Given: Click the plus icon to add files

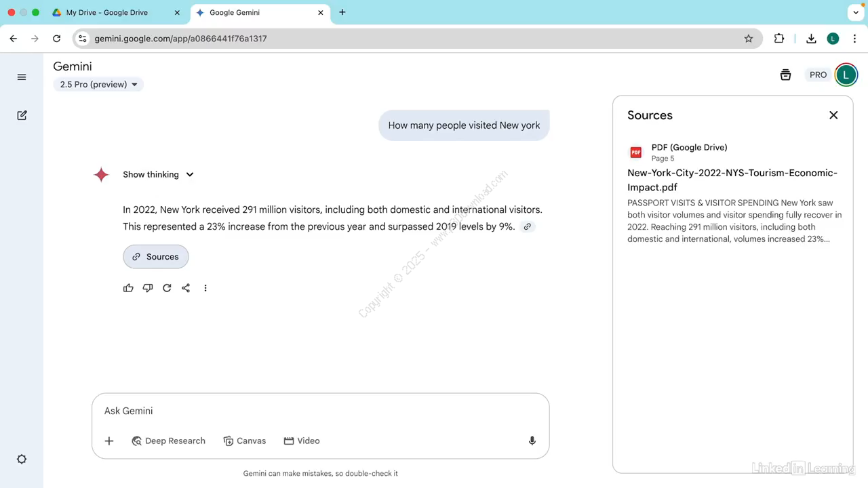Looking at the screenshot, I should pos(109,441).
